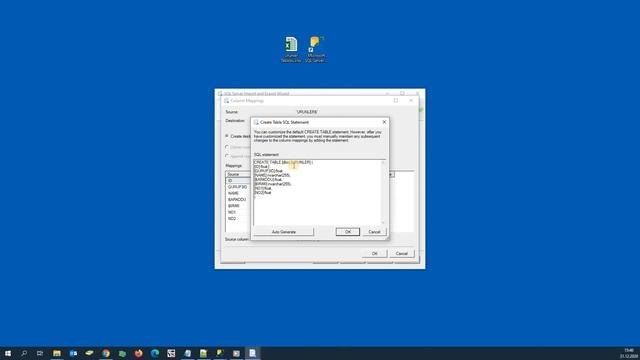The height and width of the screenshot is (360, 640).
Task: Click inside the SQL statement text box
Action: [x=317, y=192]
